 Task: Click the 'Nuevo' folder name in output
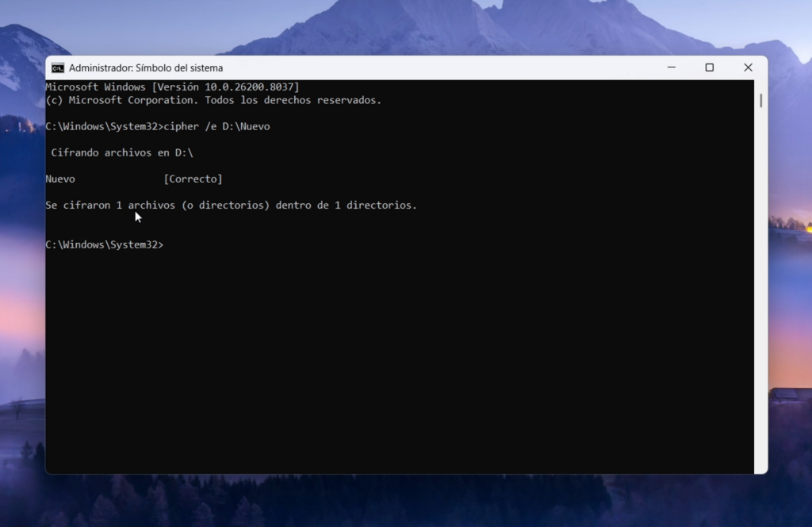coord(60,179)
